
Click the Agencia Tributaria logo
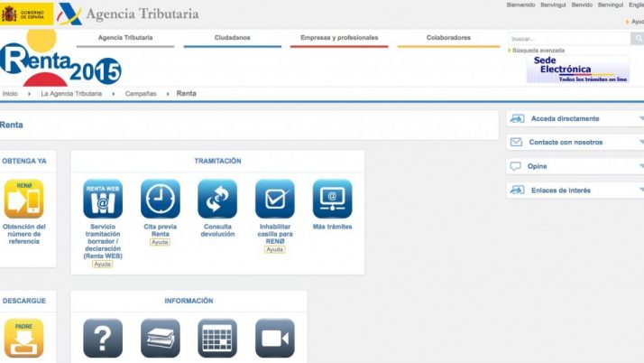click(x=128, y=14)
